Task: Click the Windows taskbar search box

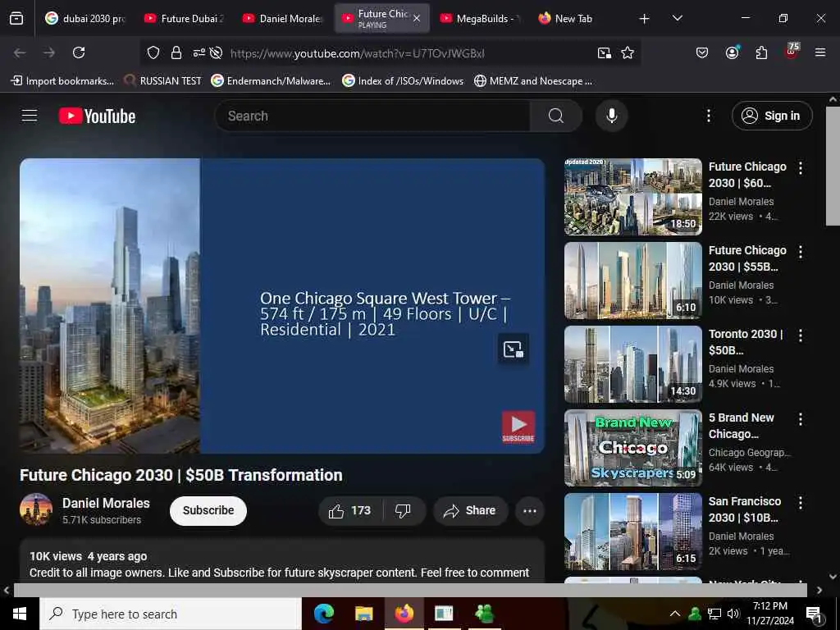Action: pos(171,614)
